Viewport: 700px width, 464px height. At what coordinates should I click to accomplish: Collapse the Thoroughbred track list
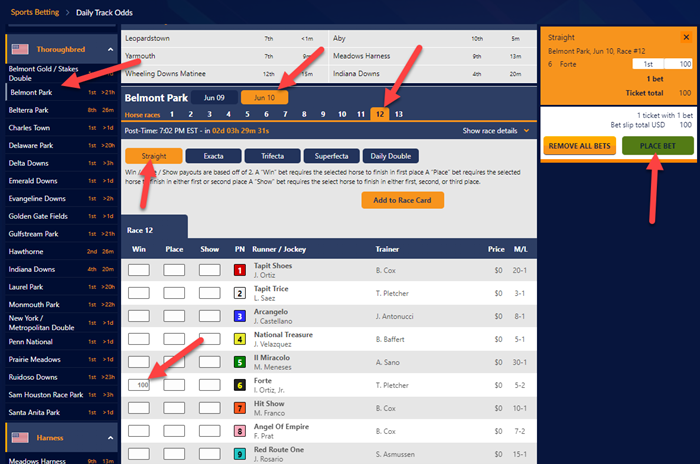[x=110, y=49]
